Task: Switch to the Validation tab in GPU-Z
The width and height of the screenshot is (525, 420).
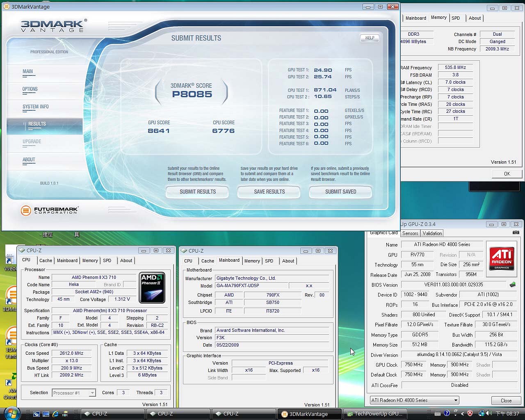Action: point(432,233)
